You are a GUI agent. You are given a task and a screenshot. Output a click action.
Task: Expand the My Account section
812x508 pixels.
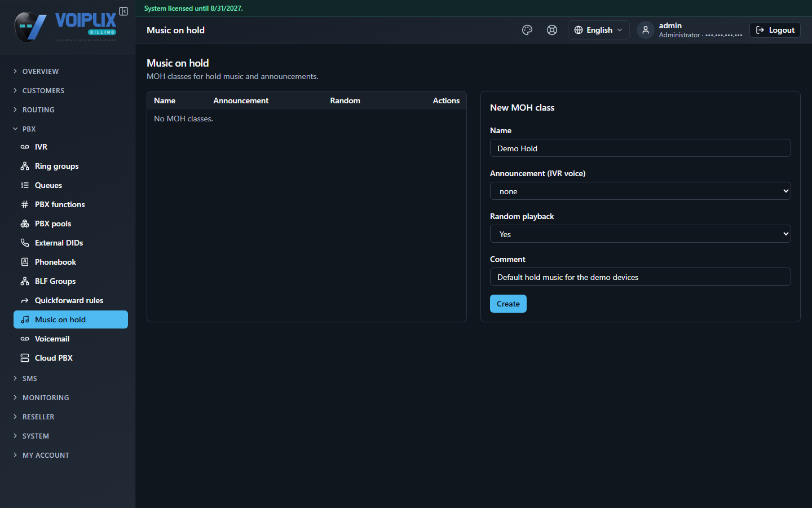click(68, 455)
